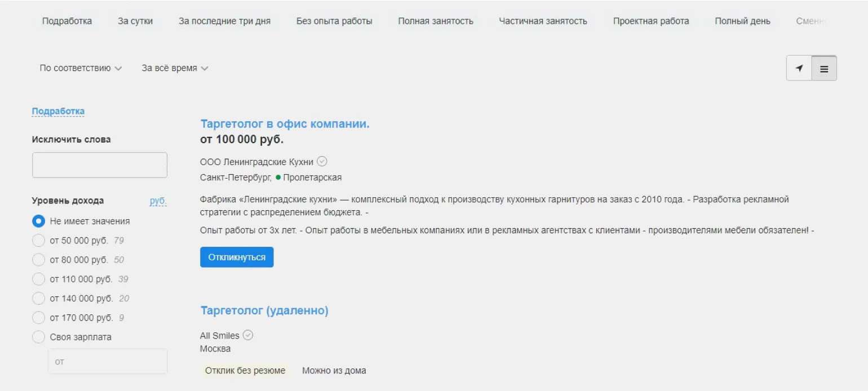Open the 'По соответствию' sort dropdown
The height and width of the screenshot is (391, 868).
pos(81,68)
